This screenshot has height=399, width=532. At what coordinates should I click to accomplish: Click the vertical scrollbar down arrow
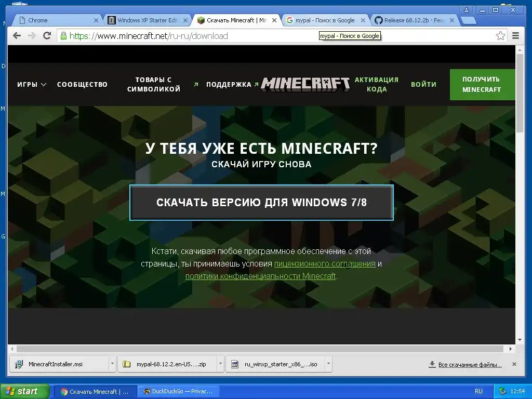520,340
